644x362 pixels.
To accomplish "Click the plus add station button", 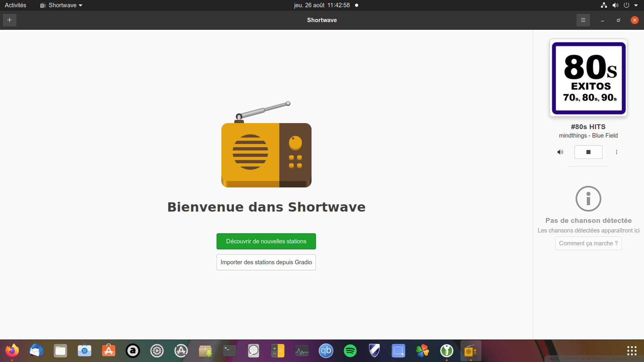I will (10, 20).
